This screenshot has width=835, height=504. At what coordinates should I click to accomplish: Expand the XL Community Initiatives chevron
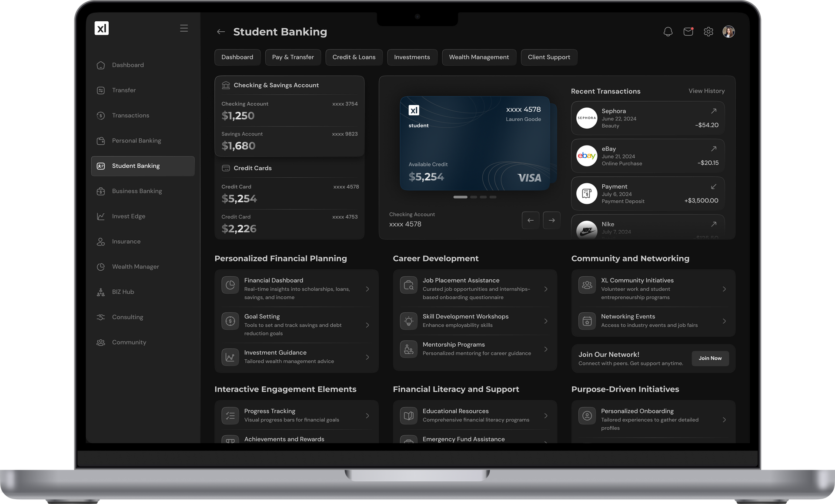(724, 289)
